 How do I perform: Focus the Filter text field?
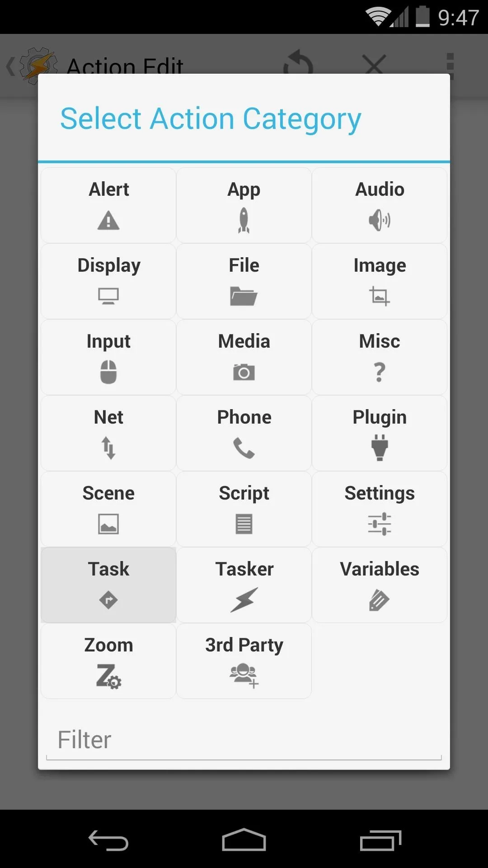tap(244, 741)
